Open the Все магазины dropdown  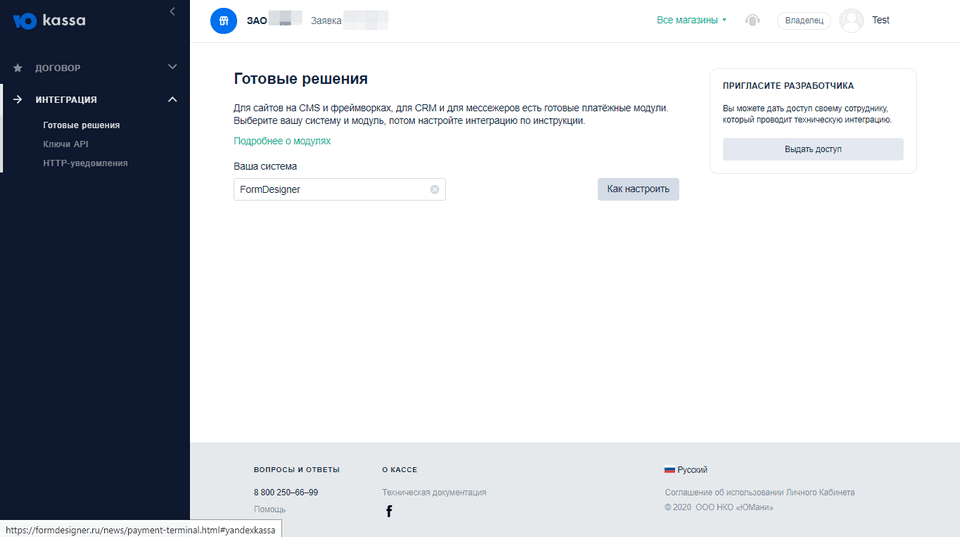tap(691, 20)
